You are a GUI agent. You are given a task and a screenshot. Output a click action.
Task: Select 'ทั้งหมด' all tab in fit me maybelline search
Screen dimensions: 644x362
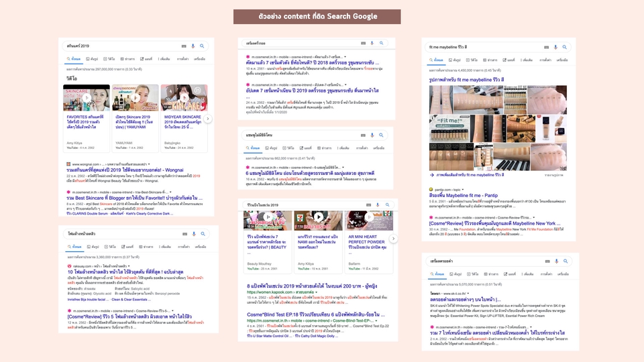tap(437, 60)
